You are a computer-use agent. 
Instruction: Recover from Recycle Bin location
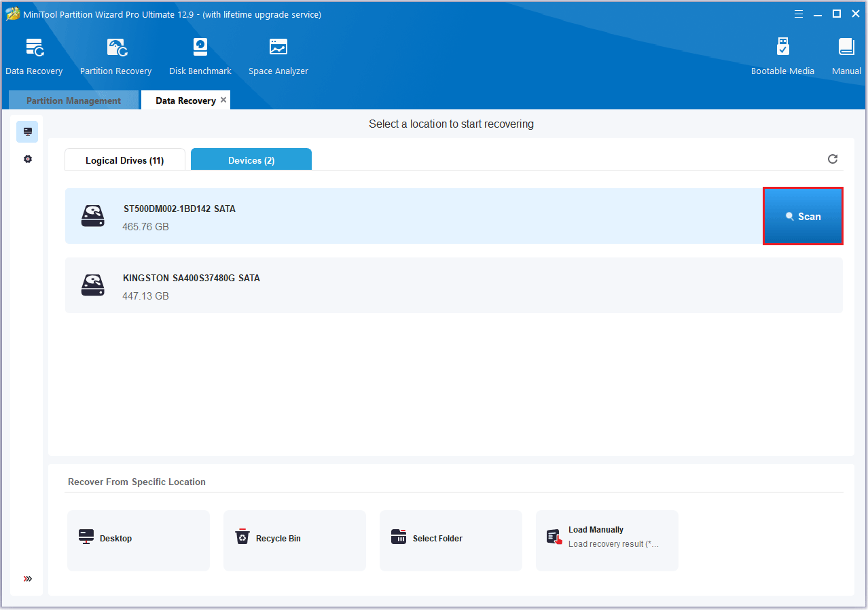[295, 541]
